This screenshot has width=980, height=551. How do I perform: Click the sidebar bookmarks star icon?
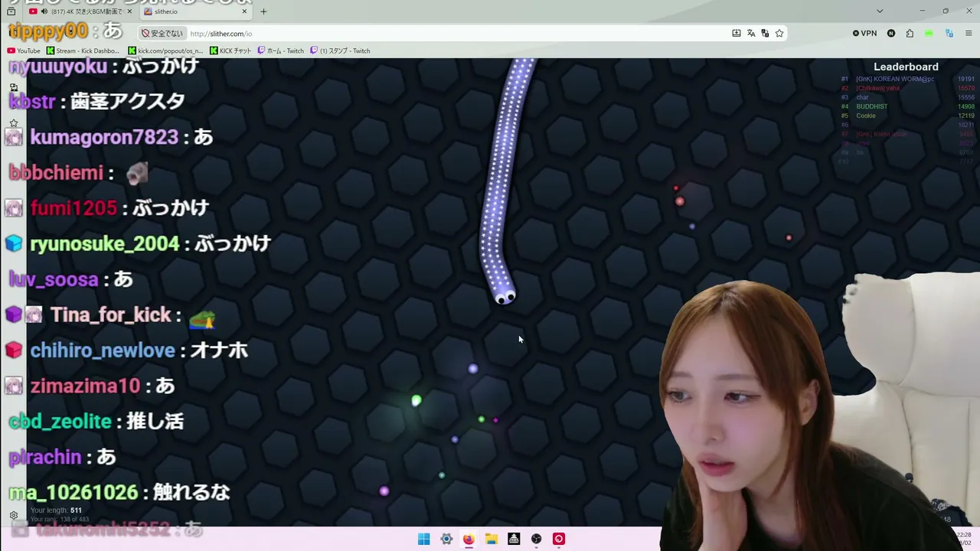click(13, 123)
